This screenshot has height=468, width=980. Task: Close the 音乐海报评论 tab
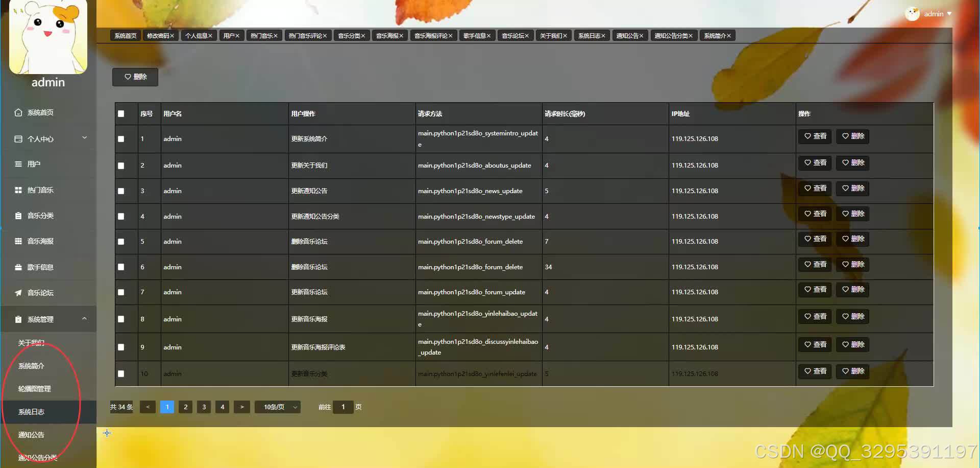[x=451, y=36]
